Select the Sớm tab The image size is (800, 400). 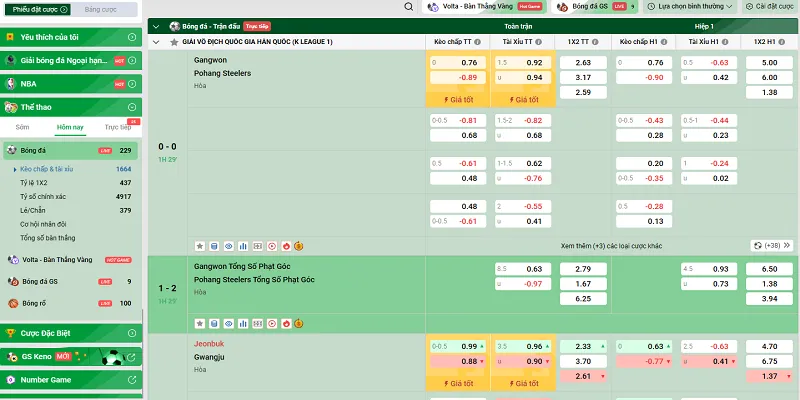[22, 128]
